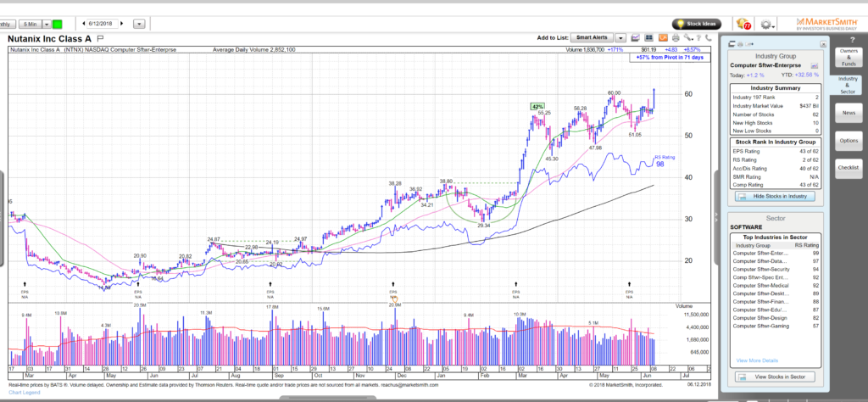Viewport: 868px width, 402px height.
Task: Select Comp Sftwr-Spec Ent... industry row
Action: [776, 277]
